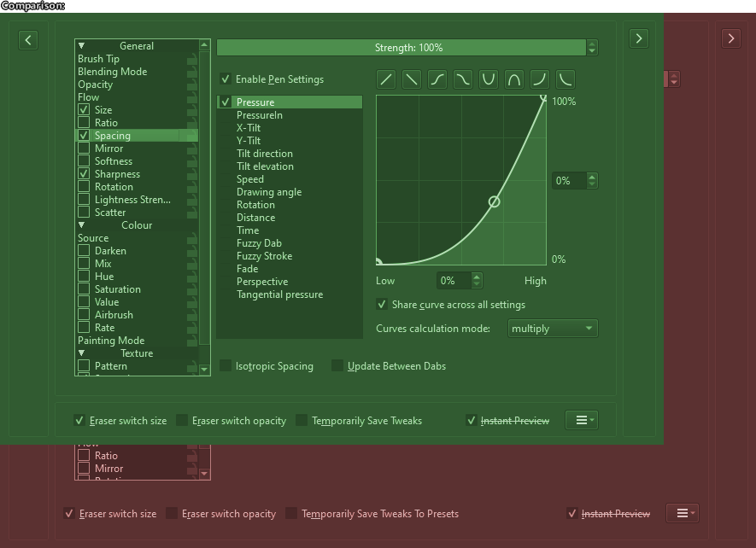Toggle Share curve across all settings
This screenshot has width=756, height=548.
point(382,305)
